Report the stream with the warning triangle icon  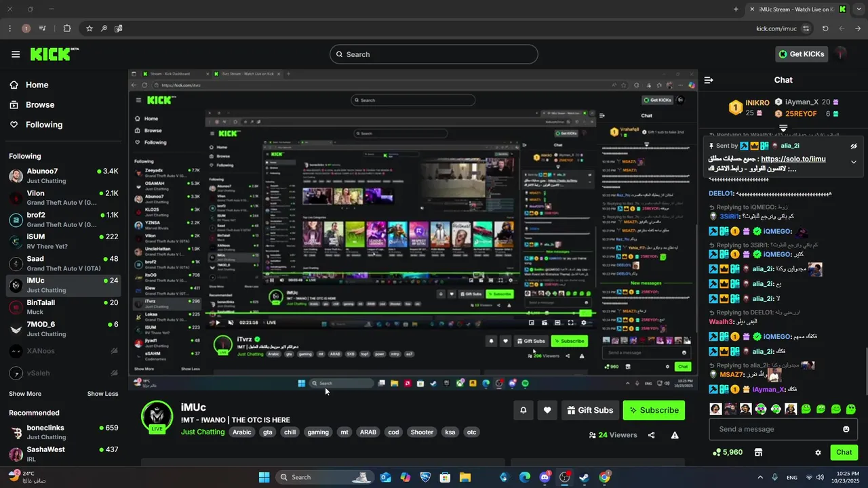click(675, 435)
